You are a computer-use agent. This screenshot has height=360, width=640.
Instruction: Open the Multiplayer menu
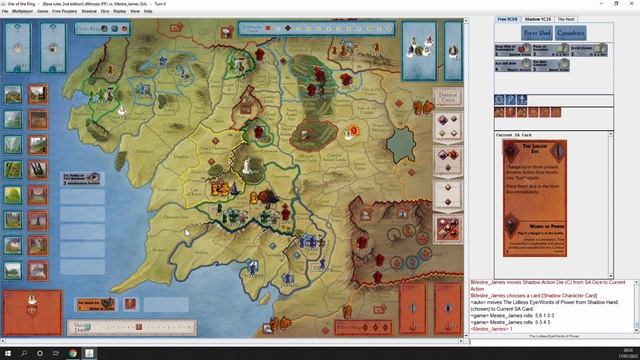22,11
